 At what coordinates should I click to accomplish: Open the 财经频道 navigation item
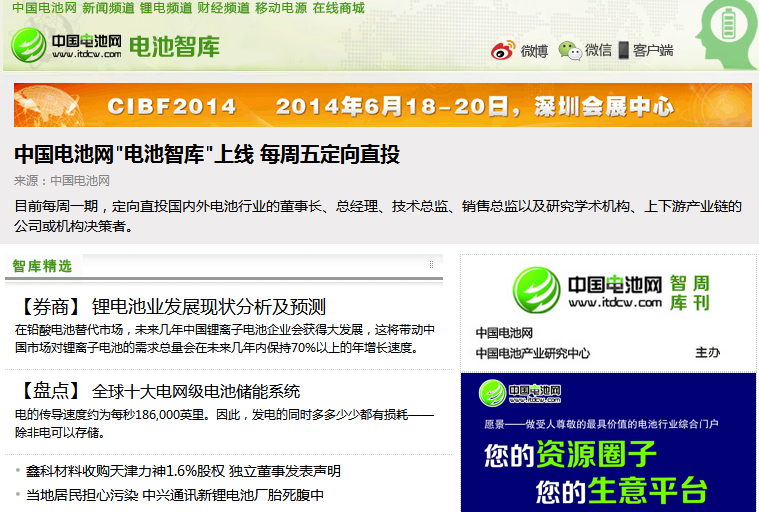tap(224, 8)
